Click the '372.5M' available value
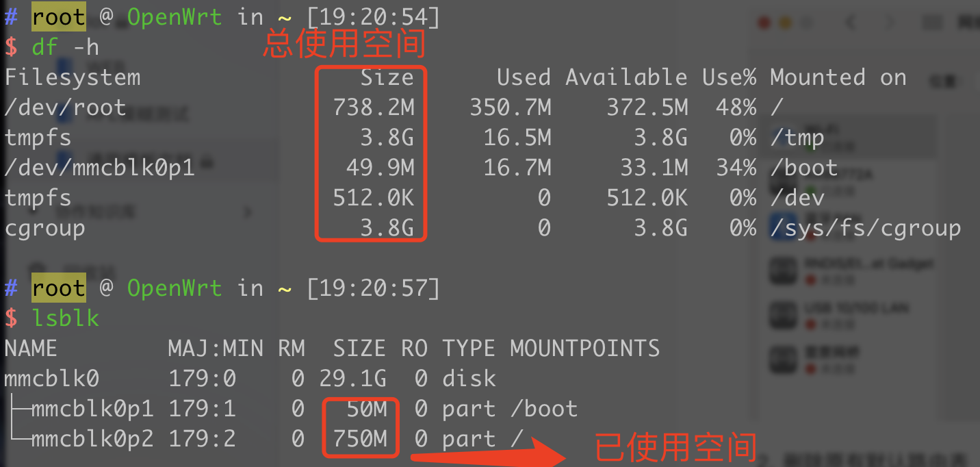The image size is (980, 467). coord(647,108)
